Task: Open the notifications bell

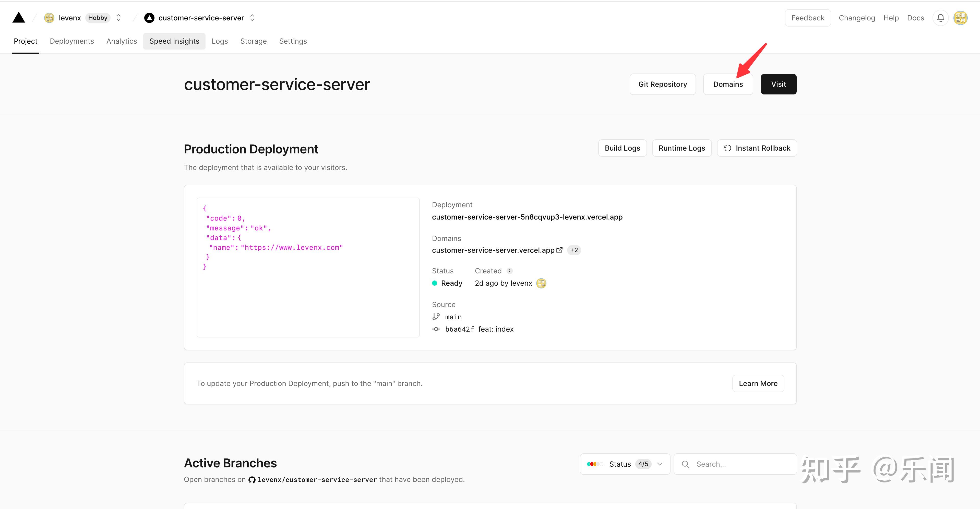Action: 940,18
